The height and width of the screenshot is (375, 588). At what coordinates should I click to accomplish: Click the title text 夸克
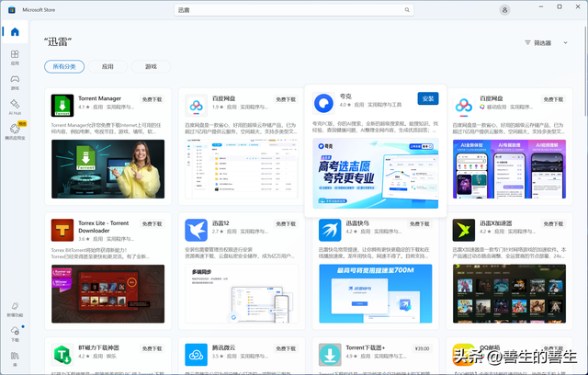pyautogui.click(x=345, y=96)
